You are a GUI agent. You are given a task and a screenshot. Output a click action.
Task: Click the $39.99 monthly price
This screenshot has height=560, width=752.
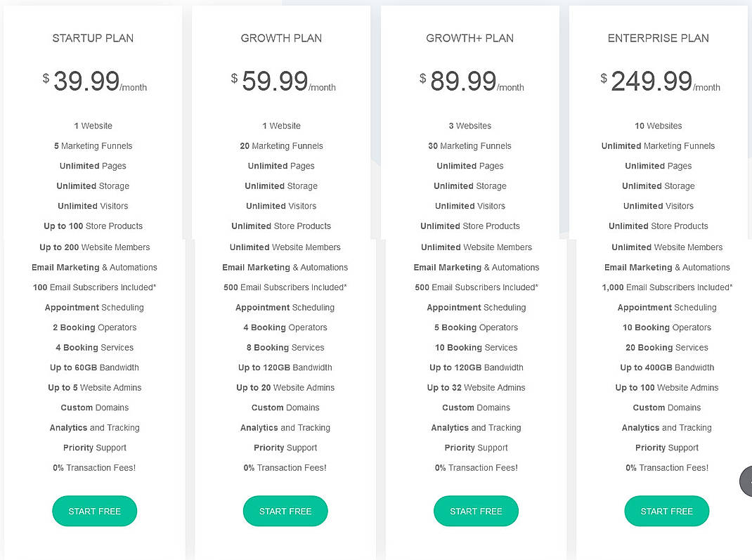coord(93,80)
